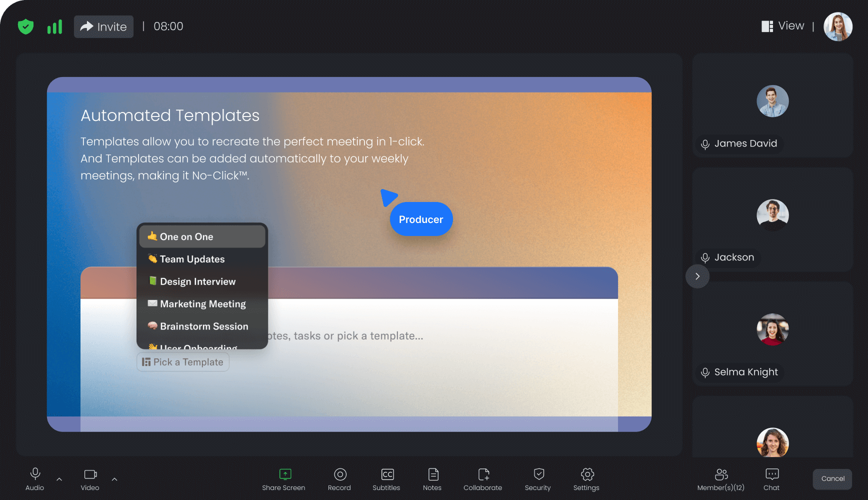The image size is (868, 500).
Task: Toggle James David's microphone icon
Action: [705, 144]
